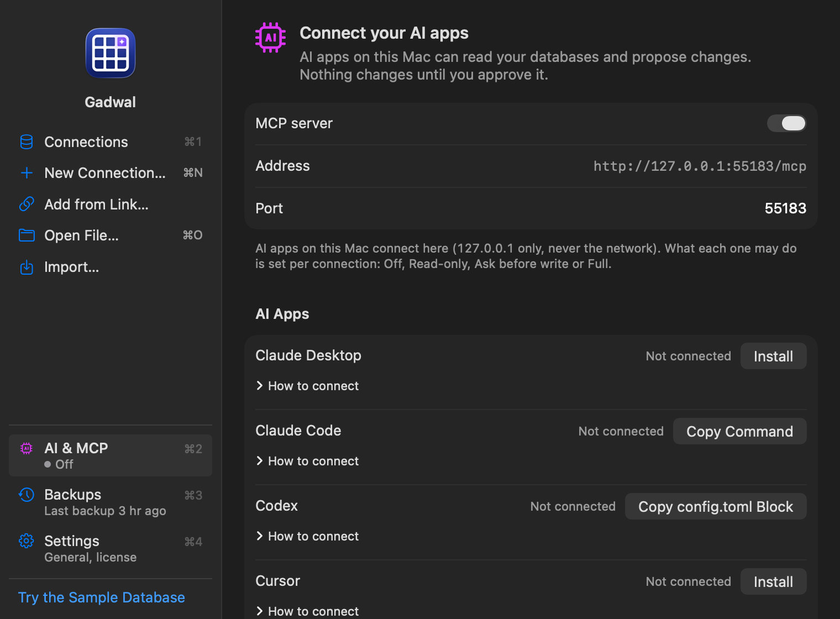Click the large purple AI chip header icon
840x619 pixels.
pyautogui.click(x=271, y=38)
